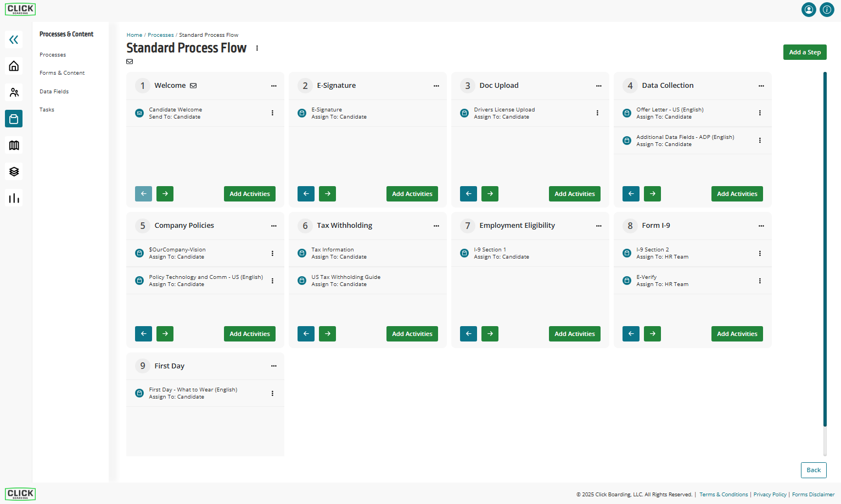Open Forms Disclaimer footer link

(813, 495)
